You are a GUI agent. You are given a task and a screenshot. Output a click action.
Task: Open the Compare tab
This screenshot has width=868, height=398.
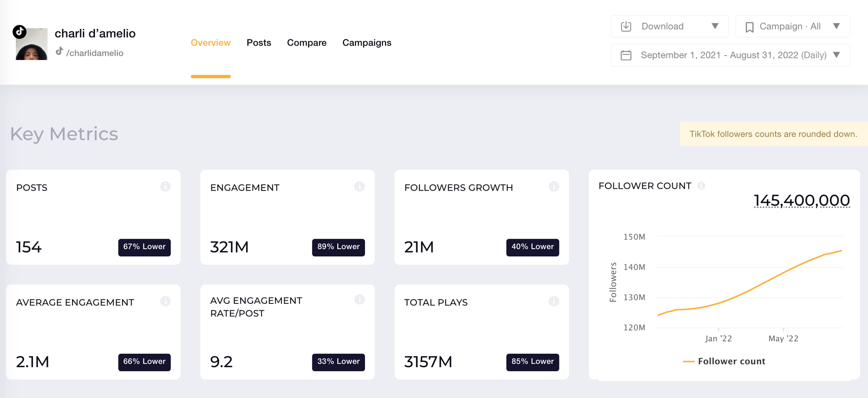click(x=306, y=43)
